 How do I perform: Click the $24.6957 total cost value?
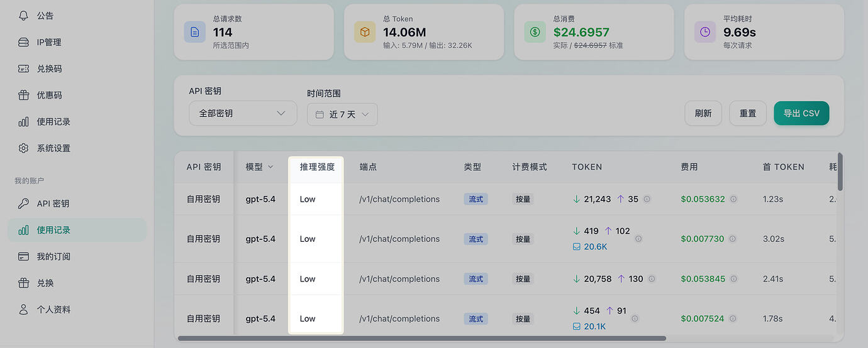tap(581, 32)
